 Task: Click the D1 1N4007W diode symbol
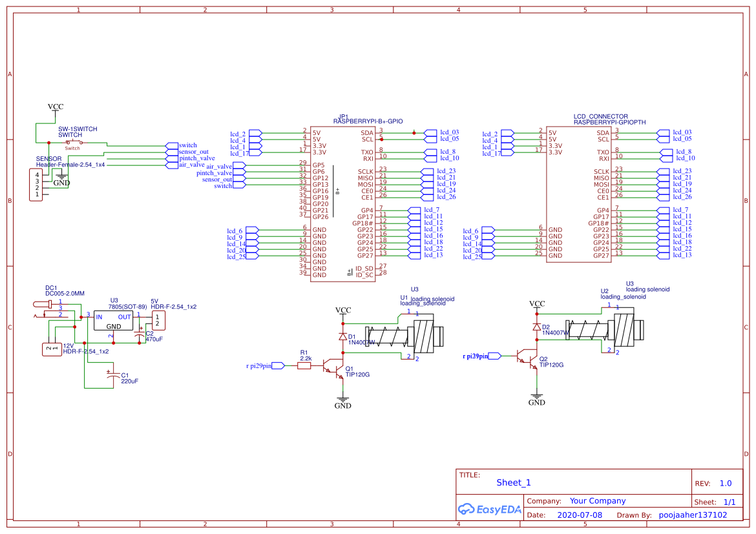(x=343, y=337)
